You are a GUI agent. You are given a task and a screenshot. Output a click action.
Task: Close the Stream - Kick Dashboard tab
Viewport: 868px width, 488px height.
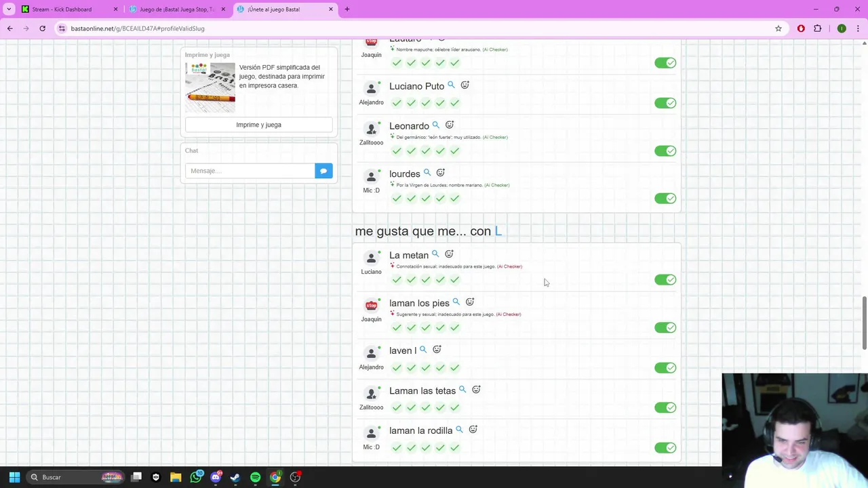(x=115, y=9)
